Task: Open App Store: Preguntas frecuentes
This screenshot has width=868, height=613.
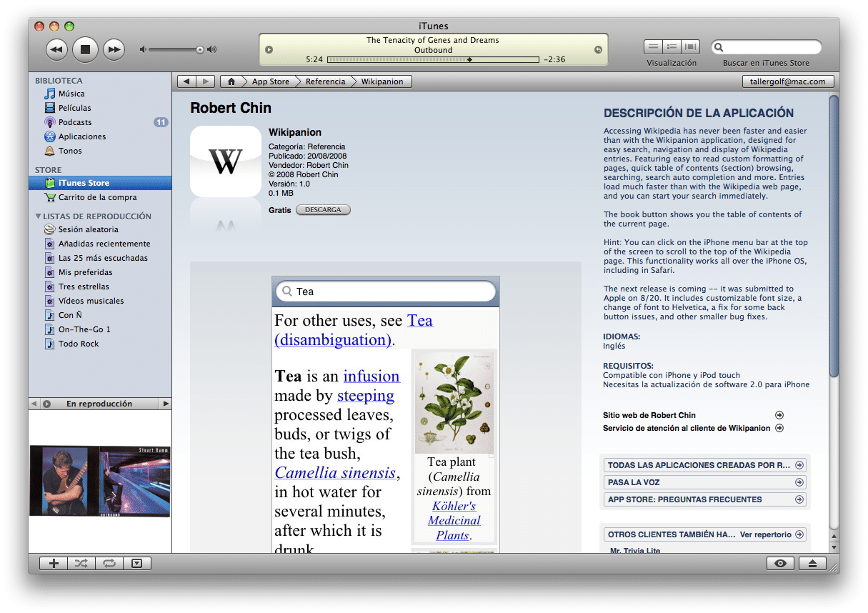Action: (705, 499)
